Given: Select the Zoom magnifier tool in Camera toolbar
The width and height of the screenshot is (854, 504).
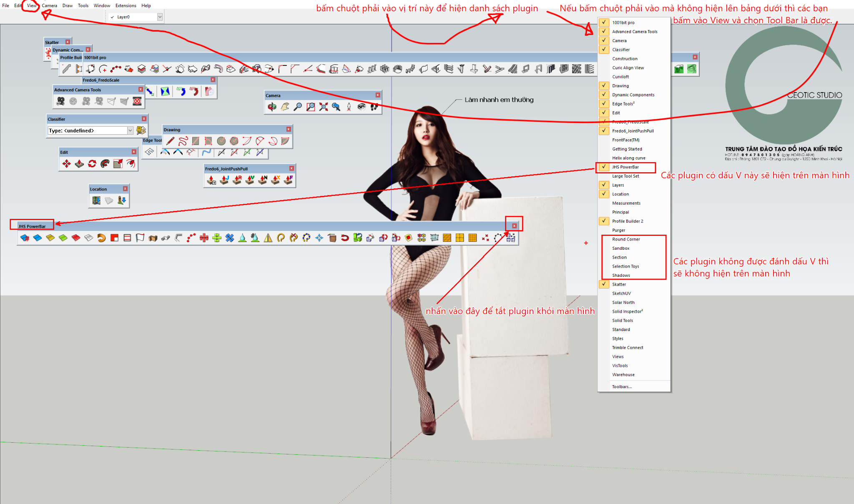Looking at the screenshot, I should pyautogui.click(x=298, y=107).
